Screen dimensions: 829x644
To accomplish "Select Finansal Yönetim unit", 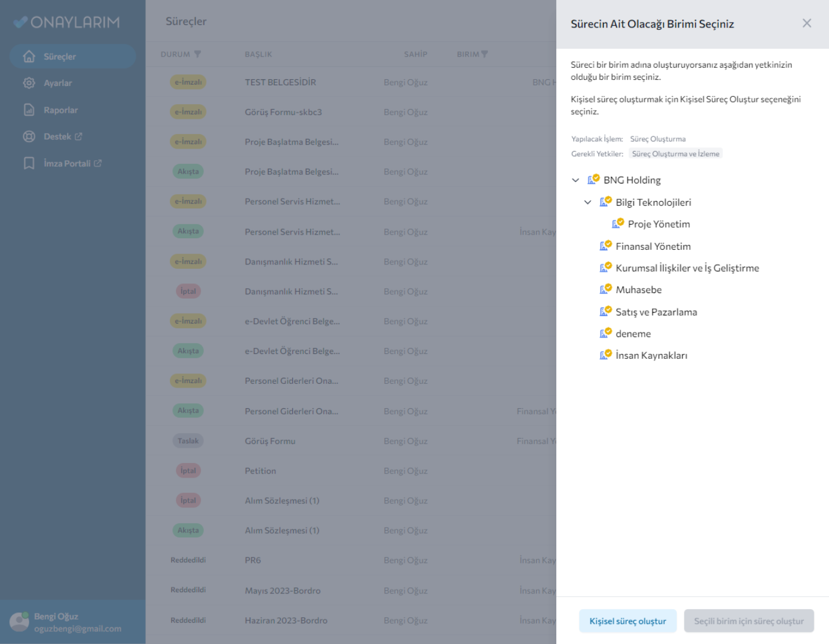I will coord(653,246).
